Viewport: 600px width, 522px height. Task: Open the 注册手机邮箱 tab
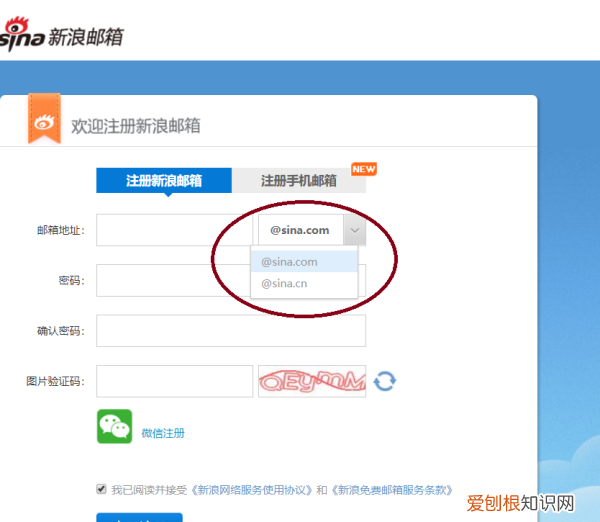298,181
